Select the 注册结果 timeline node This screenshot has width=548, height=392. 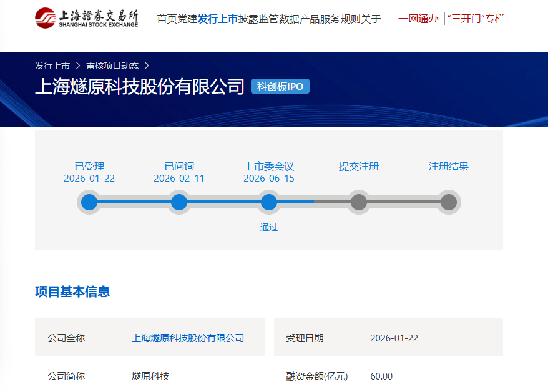click(448, 202)
